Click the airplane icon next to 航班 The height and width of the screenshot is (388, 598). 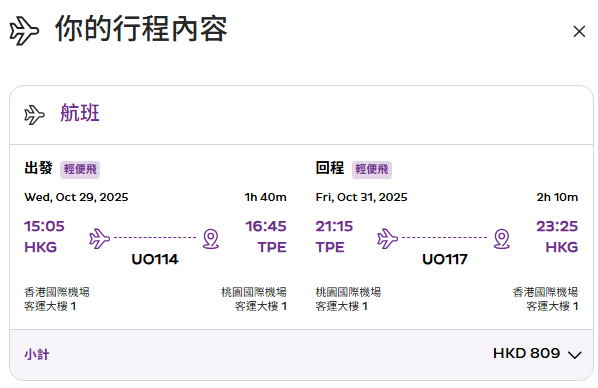(34, 115)
